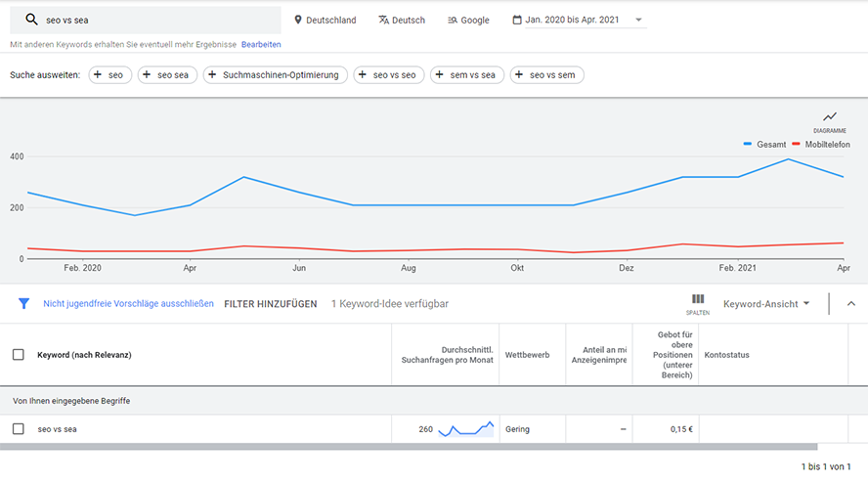Screen dimensions: 868x483
Task: Click the 'seo vs sea' keyword row text
Action: pyautogui.click(x=57, y=429)
